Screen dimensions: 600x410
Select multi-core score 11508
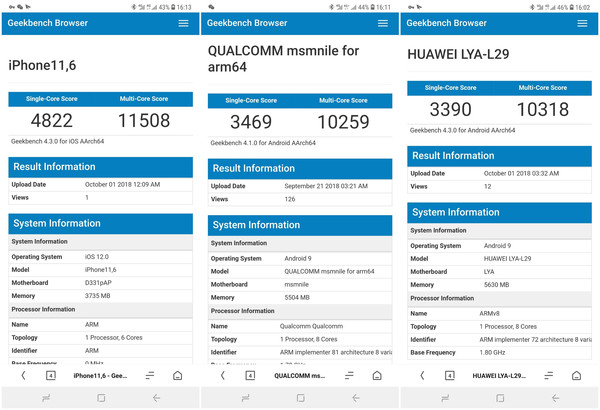pos(144,121)
